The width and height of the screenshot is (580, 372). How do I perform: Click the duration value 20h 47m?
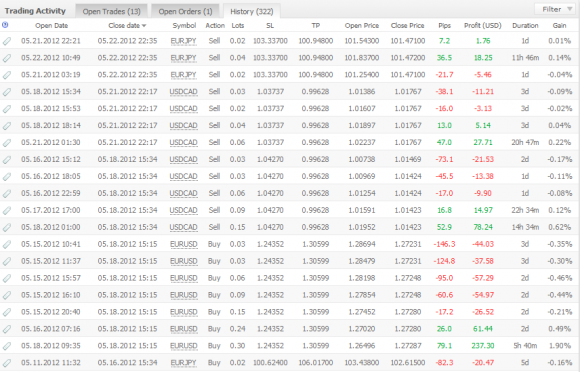point(525,142)
